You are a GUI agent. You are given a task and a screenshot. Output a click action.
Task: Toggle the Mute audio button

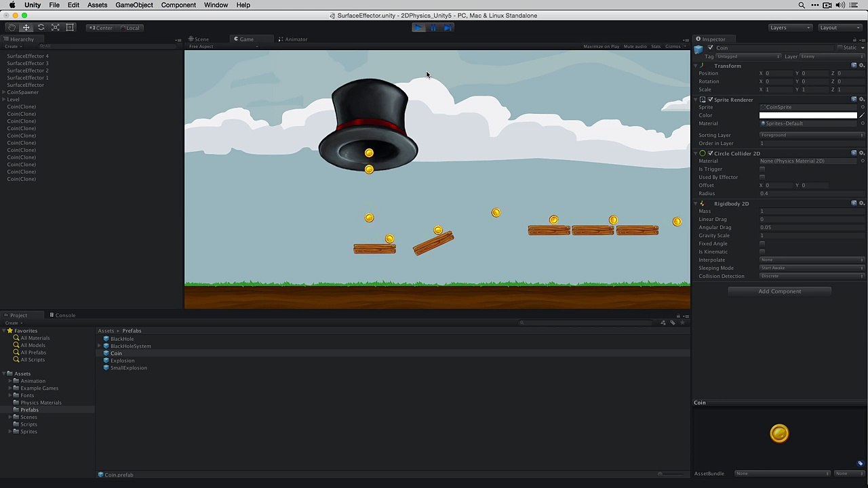pos(635,47)
